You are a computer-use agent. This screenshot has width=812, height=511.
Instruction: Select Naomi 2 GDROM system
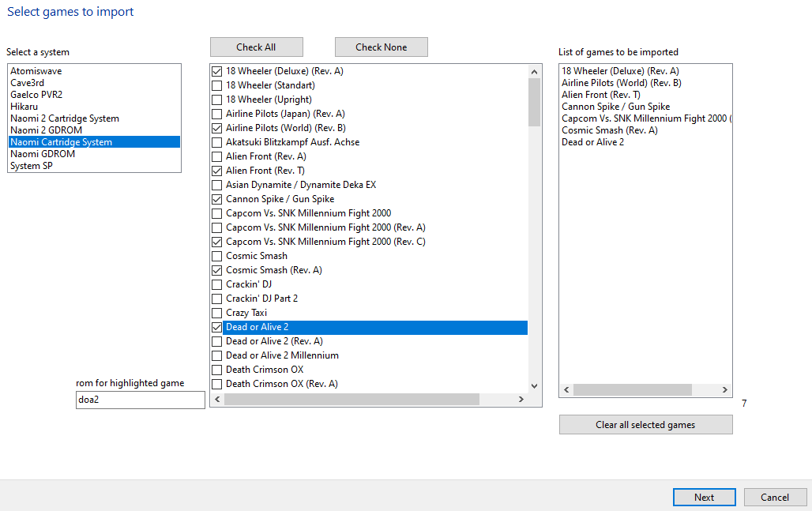(x=94, y=130)
